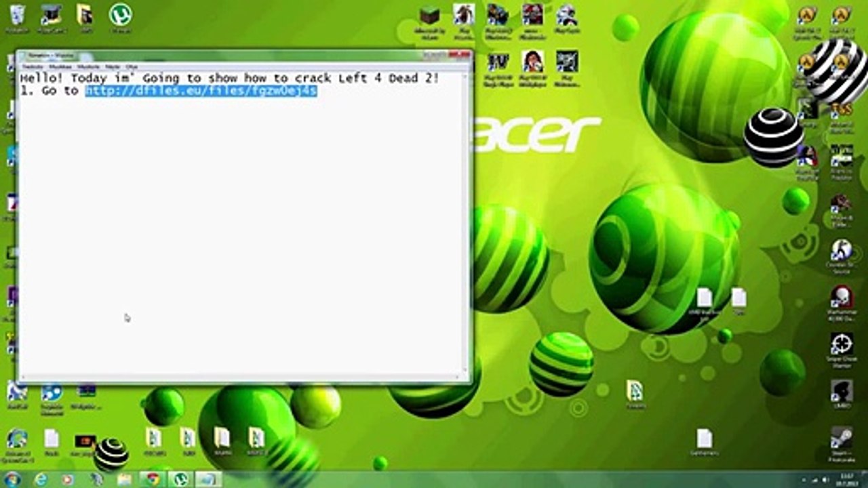Open the Steam desktop shortcut
The height and width of the screenshot is (488, 868).
click(x=842, y=445)
